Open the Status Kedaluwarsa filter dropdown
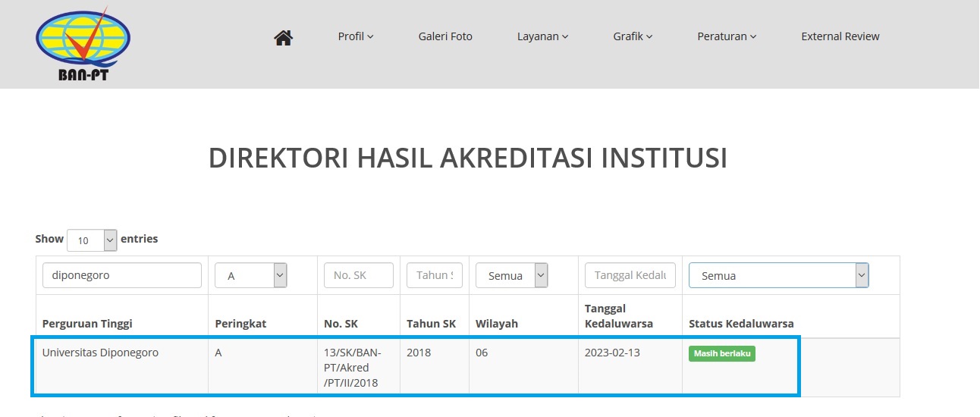The image size is (980, 417). tap(778, 275)
